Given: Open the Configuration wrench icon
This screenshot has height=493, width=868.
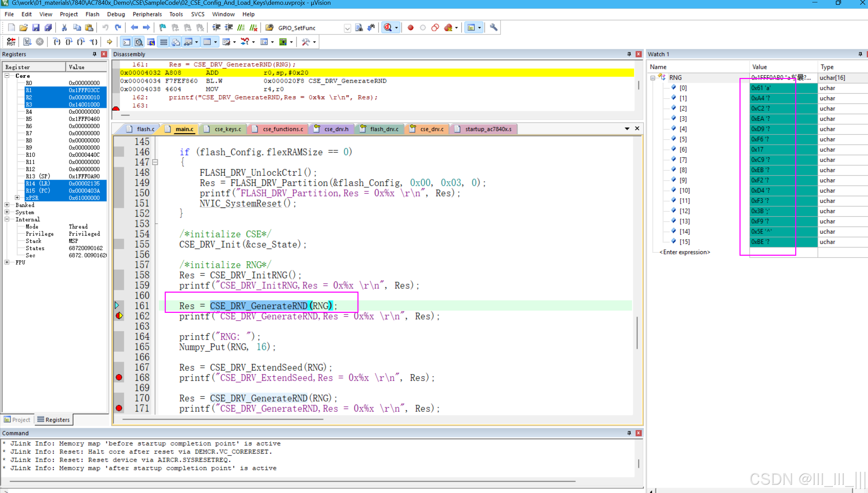Looking at the screenshot, I should coord(493,28).
